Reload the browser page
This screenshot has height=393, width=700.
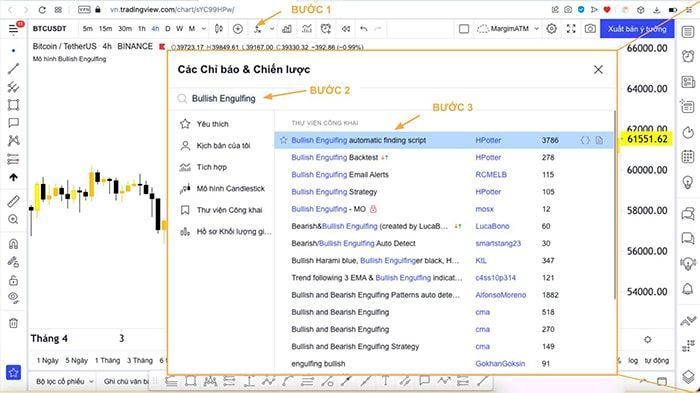tap(42, 9)
